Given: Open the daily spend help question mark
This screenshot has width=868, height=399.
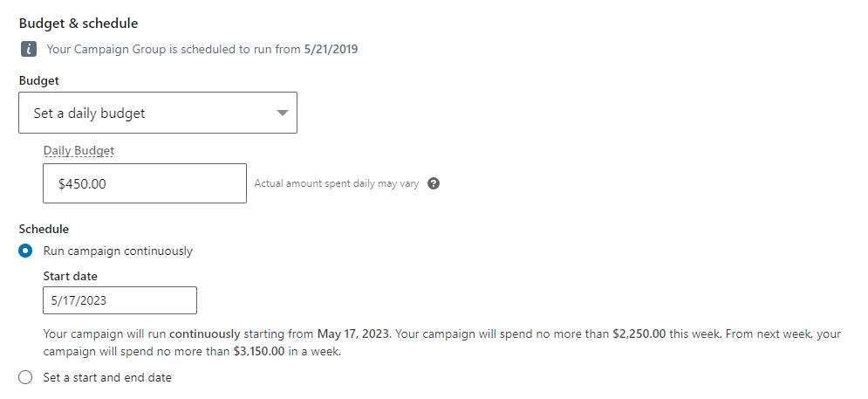Looking at the screenshot, I should [434, 183].
